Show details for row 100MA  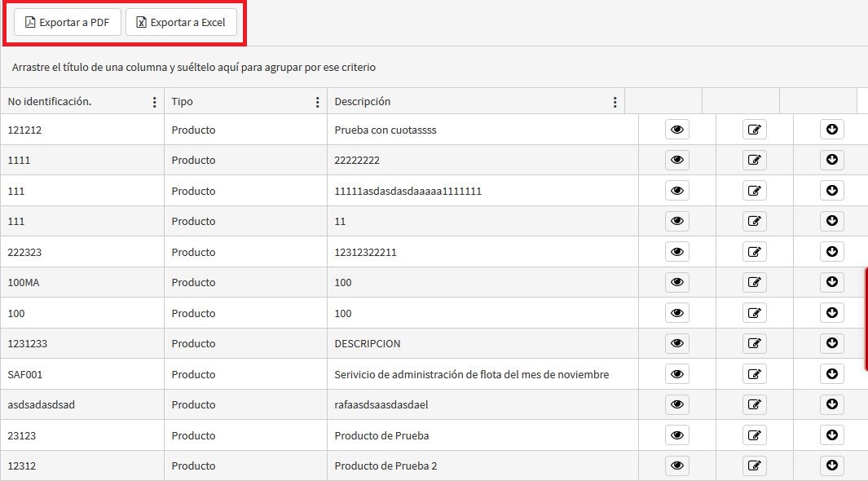(x=676, y=283)
